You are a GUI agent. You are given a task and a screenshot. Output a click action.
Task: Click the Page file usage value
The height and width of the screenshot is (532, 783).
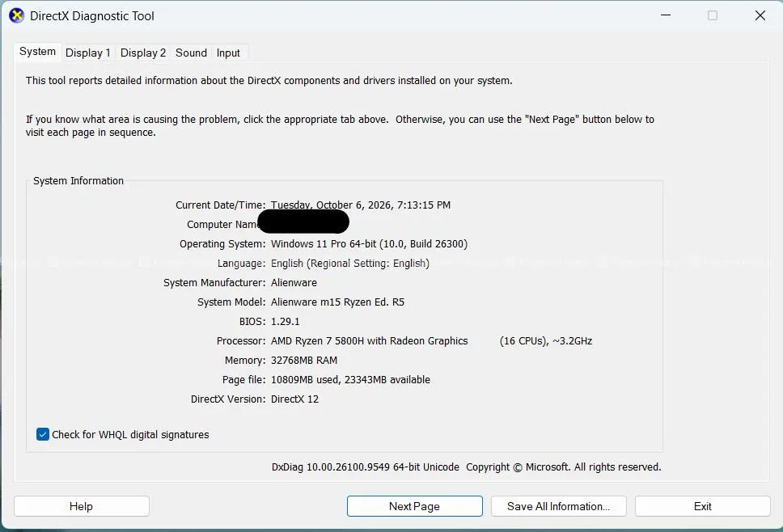[x=350, y=380]
